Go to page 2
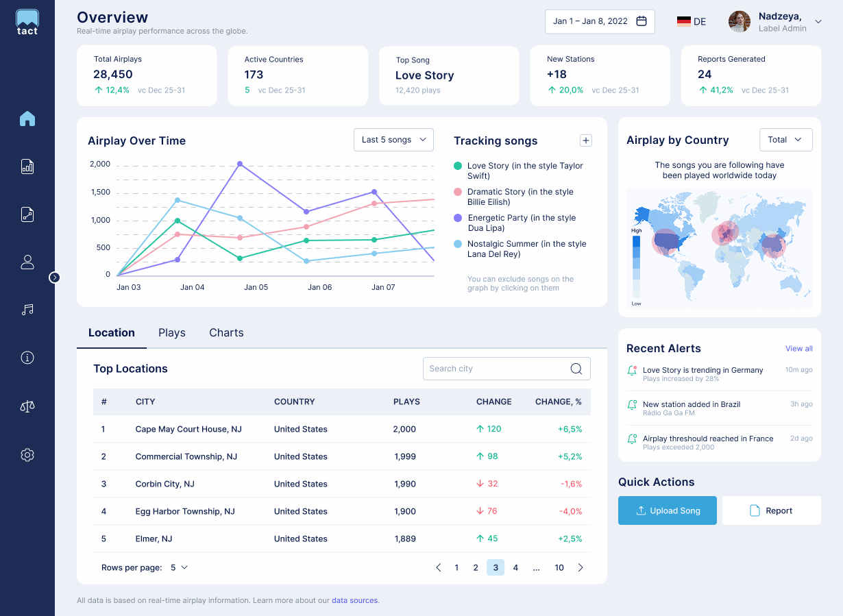This screenshot has width=843, height=616. (x=476, y=567)
